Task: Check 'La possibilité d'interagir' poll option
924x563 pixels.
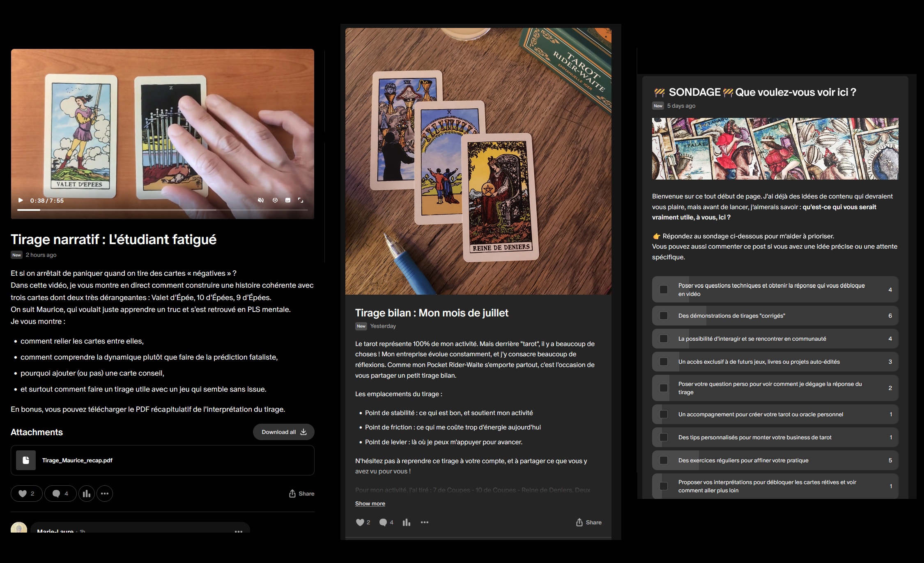Action: 664,339
